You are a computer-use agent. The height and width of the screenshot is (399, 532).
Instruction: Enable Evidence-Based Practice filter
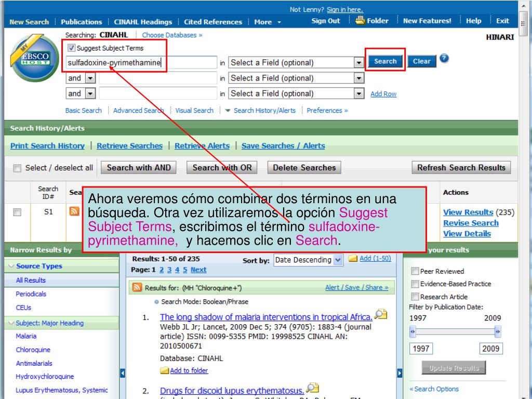tap(415, 284)
